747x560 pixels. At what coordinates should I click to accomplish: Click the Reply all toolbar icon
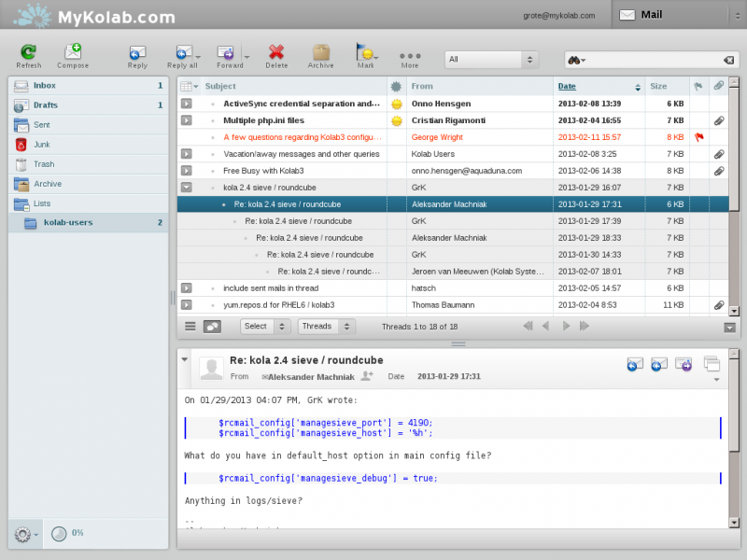tap(182, 56)
